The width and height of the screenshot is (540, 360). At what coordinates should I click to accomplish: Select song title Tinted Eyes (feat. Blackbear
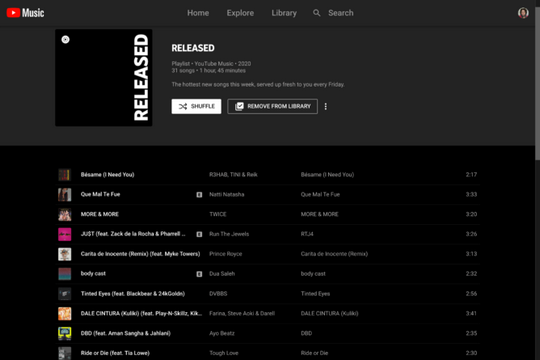pyautogui.click(x=133, y=294)
